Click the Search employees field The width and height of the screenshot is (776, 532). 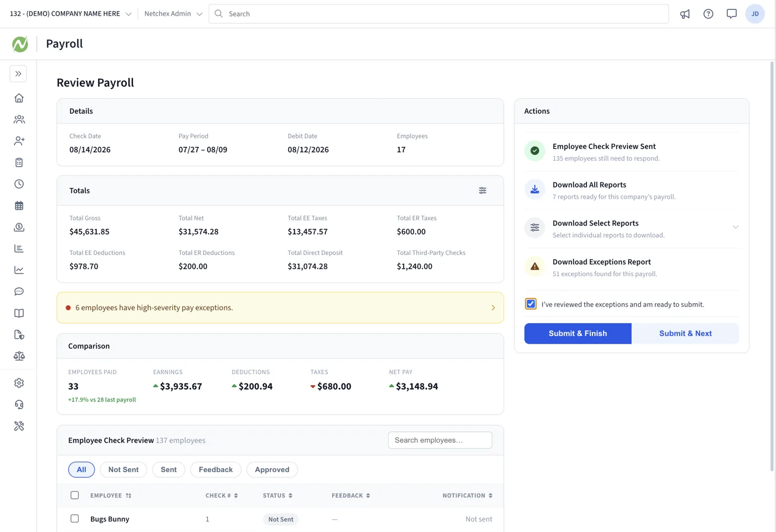click(440, 440)
